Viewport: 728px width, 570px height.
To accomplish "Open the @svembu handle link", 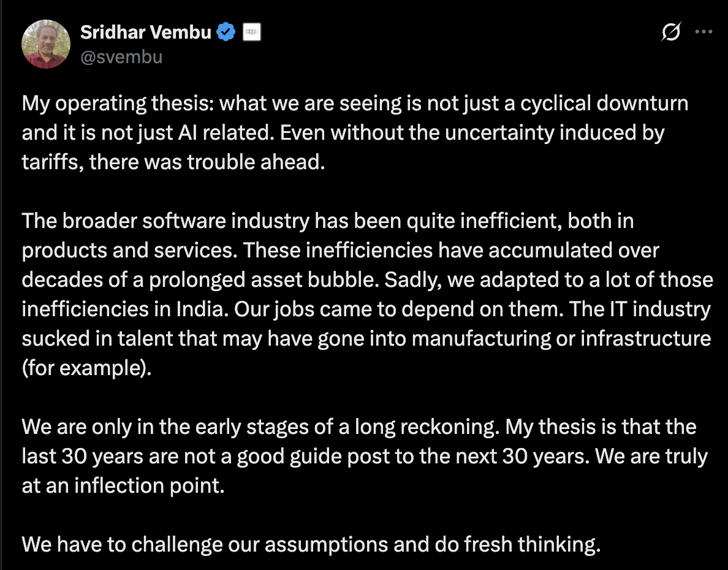I will [121, 57].
